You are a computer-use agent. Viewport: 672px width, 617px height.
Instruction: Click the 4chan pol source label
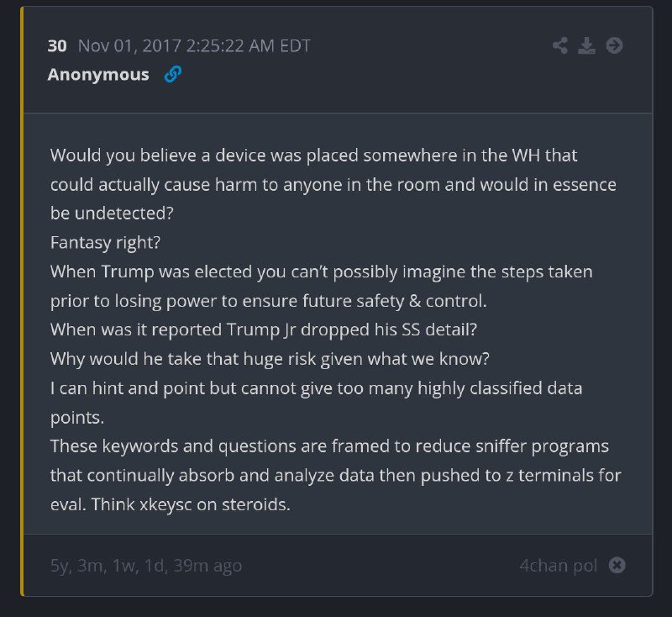558,566
